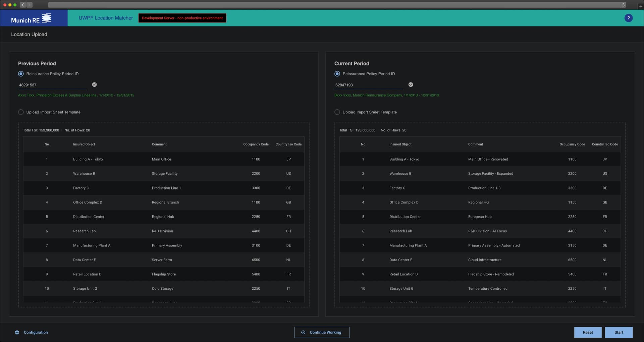Image resolution: width=644 pixels, height=342 pixels.
Task: Click Current Period comment Main Office - Renovated
Action: pos(488,159)
